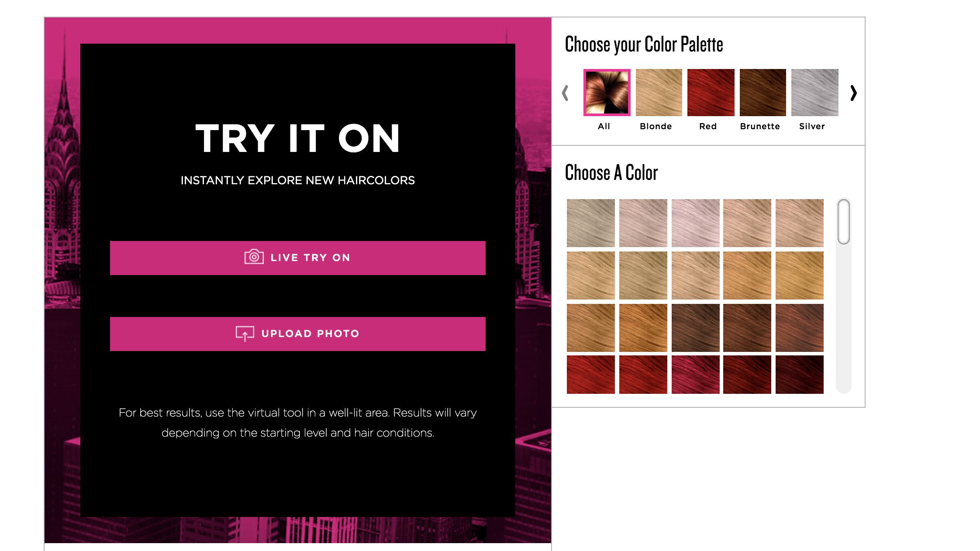Click the camera icon on Live Try On
The width and height of the screenshot is (980, 551).
click(x=254, y=257)
